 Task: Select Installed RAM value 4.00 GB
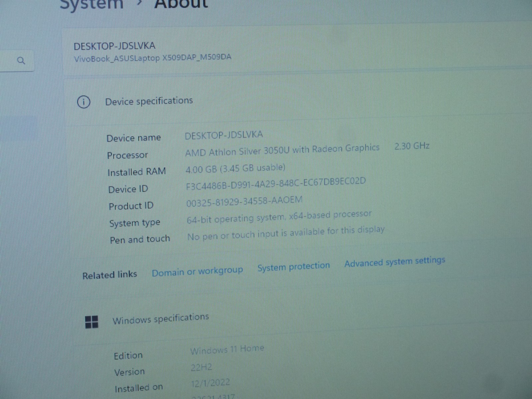tap(235, 168)
